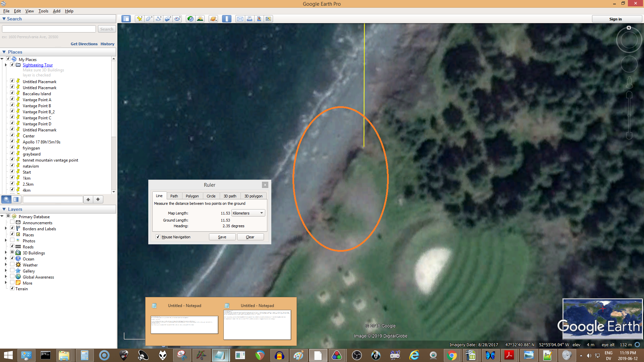
Task: Toggle Mouse Navigation checkbox in Ruler
Action: point(158,237)
